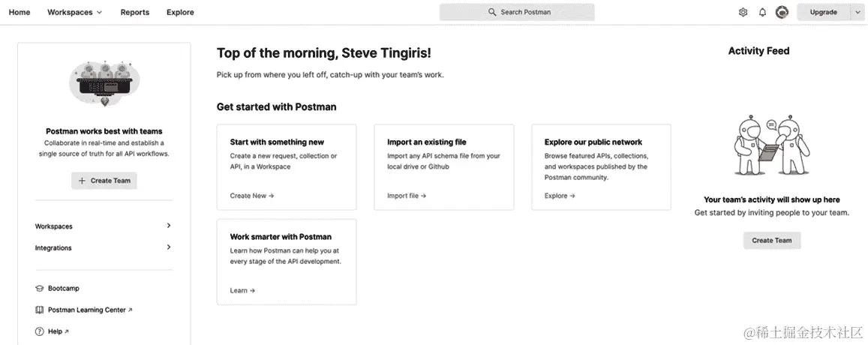Click the Your team's activity will show up here text

pos(772,200)
